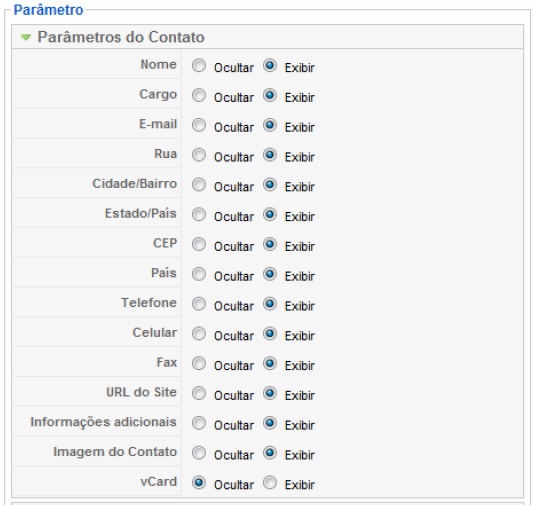Screen dimensions: 534x509
Task: Set Imagem do Contato to Ocultar
Action: 199,453
